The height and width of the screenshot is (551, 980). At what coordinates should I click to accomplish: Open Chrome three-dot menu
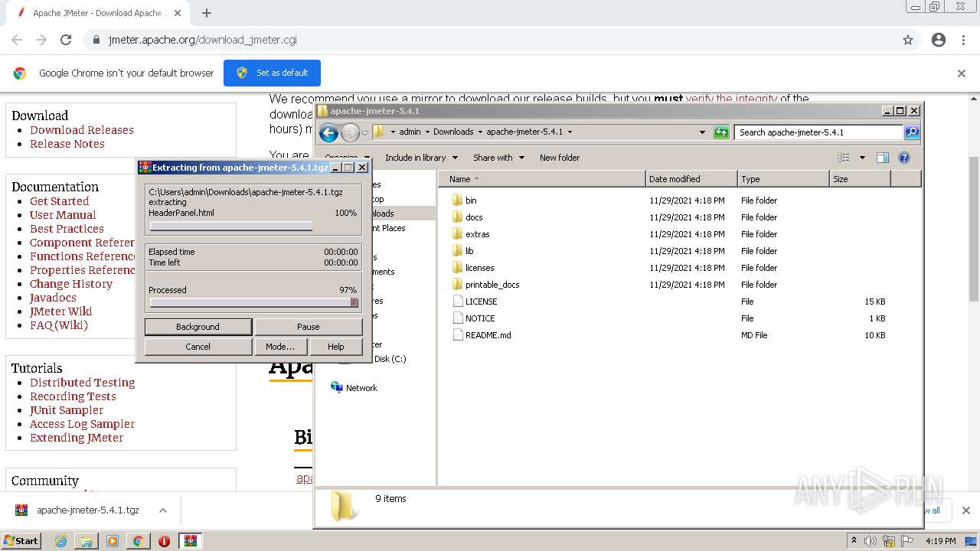pos(965,40)
